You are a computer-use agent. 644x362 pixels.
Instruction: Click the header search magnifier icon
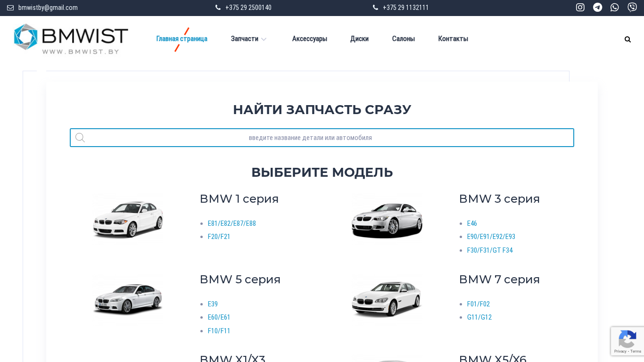[627, 39]
